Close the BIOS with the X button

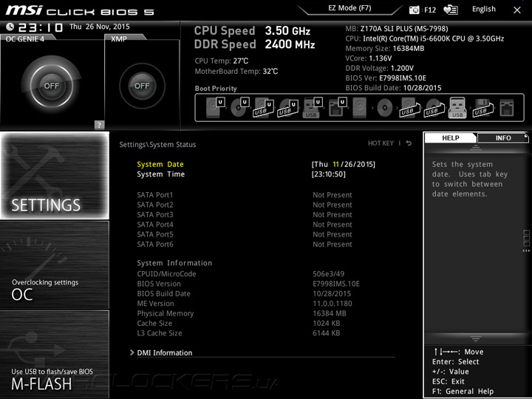click(x=517, y=10)
